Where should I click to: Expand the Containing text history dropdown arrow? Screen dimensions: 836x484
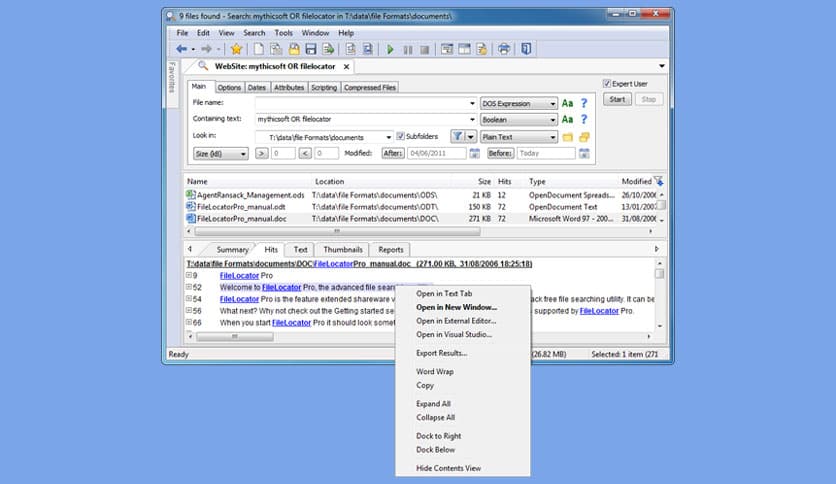point(472,119)
